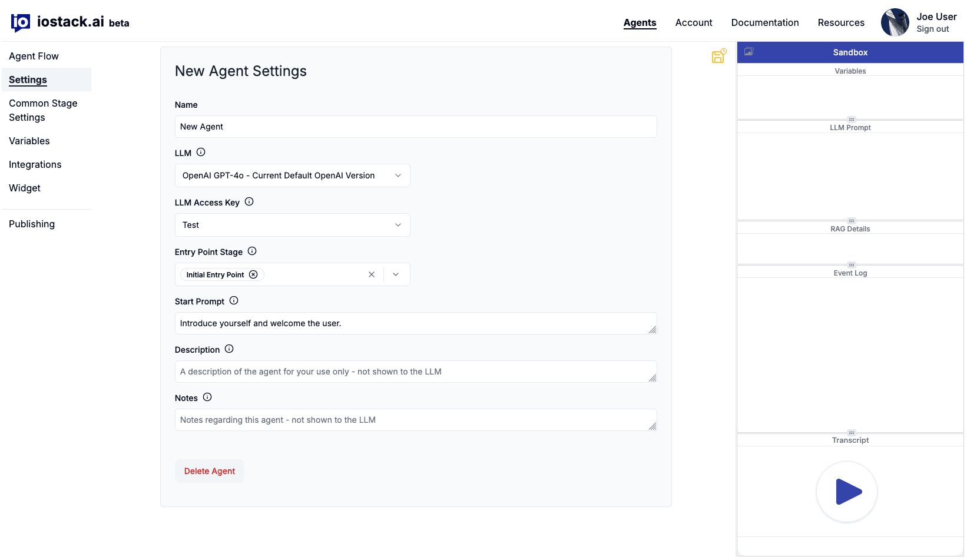Select Settings in the sidebar
This screenshot has height=560, width=967.
click(47, 79)
